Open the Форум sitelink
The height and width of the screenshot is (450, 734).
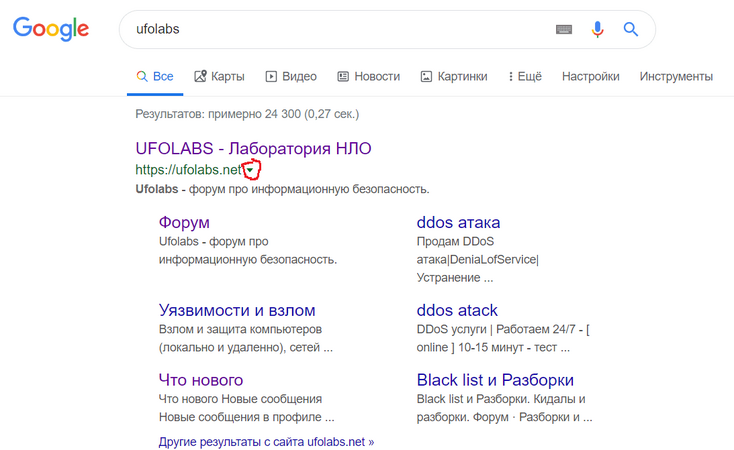point(184,222)
